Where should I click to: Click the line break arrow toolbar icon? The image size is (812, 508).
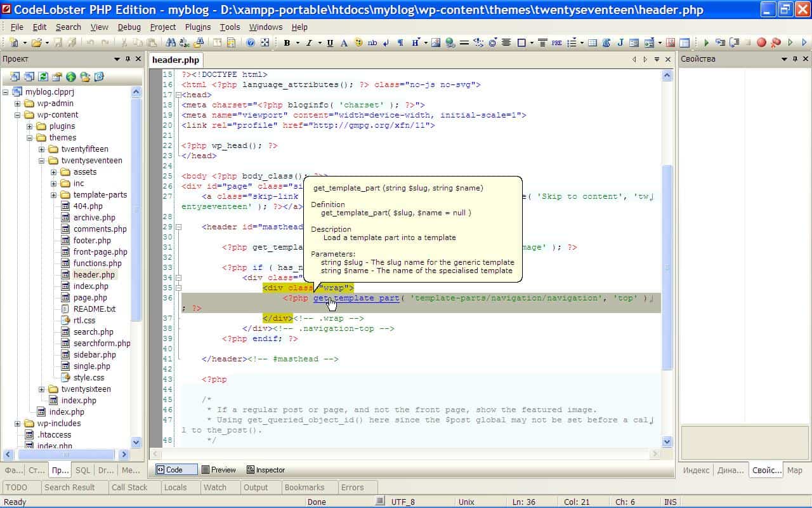click(386, 43)
